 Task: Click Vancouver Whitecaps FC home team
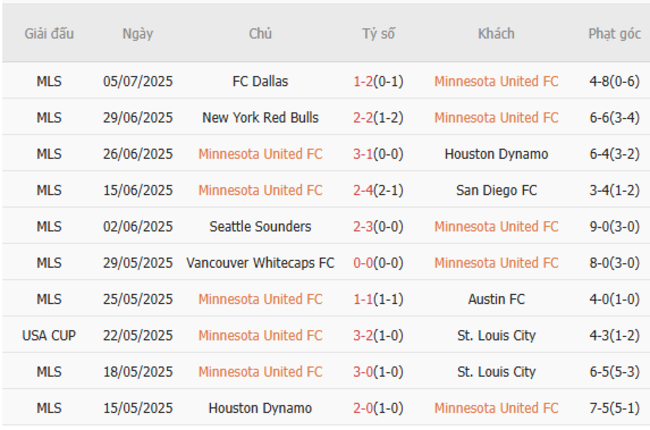(260, 263)
